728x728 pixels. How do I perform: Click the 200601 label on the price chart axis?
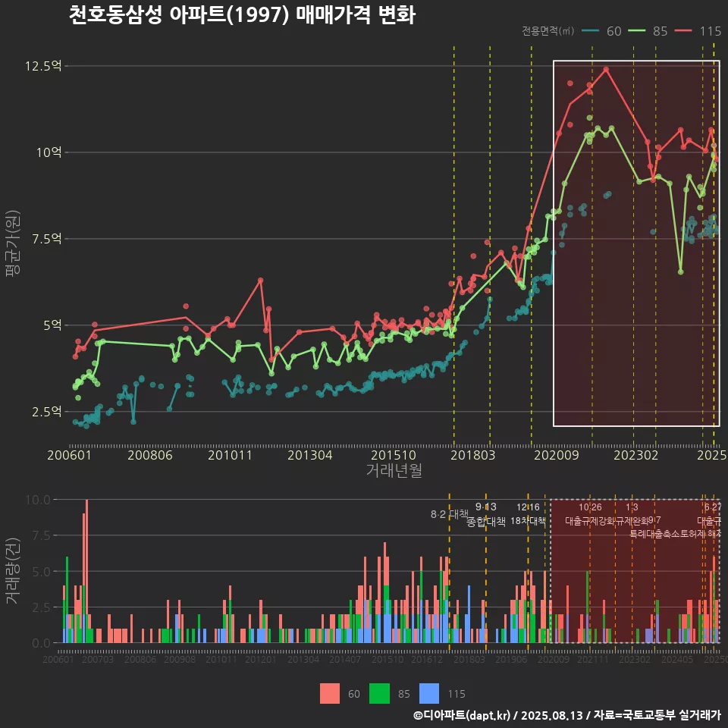(x=69, y=455)
